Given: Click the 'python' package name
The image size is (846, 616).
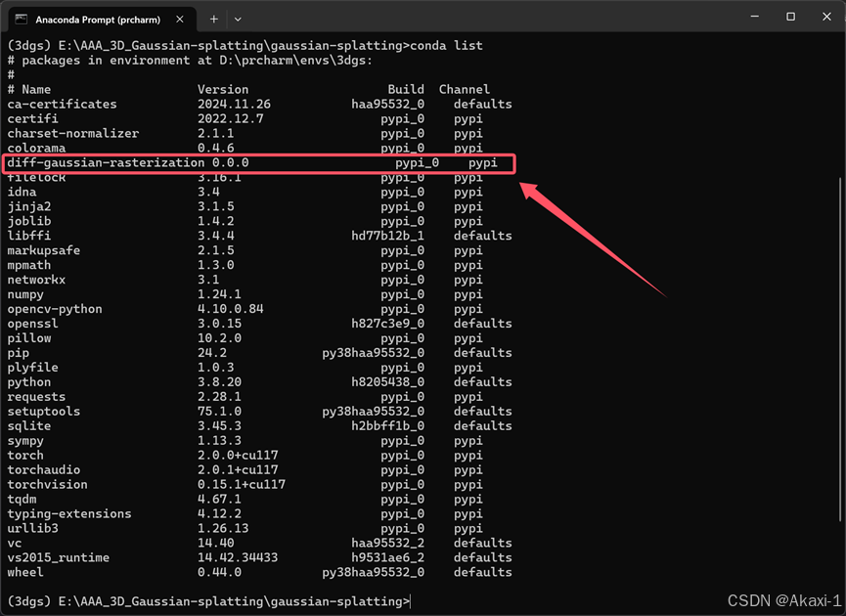Looking at the screenshot, I should tap(29, 382).
